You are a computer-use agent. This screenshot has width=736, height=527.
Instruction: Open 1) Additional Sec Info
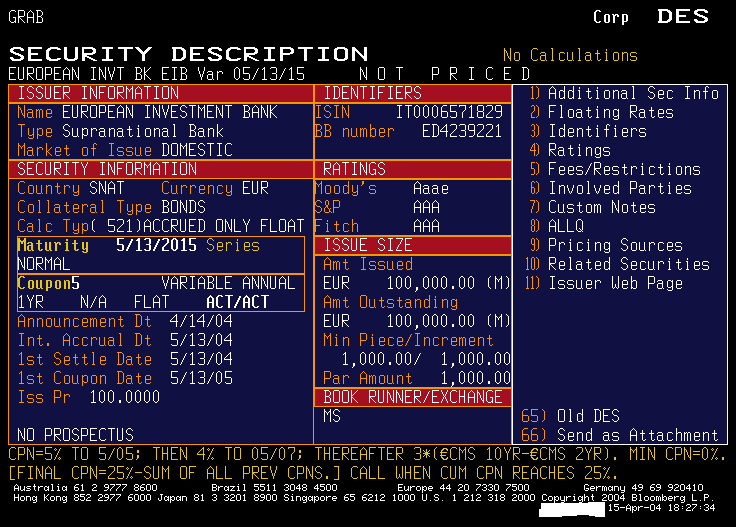625,93
